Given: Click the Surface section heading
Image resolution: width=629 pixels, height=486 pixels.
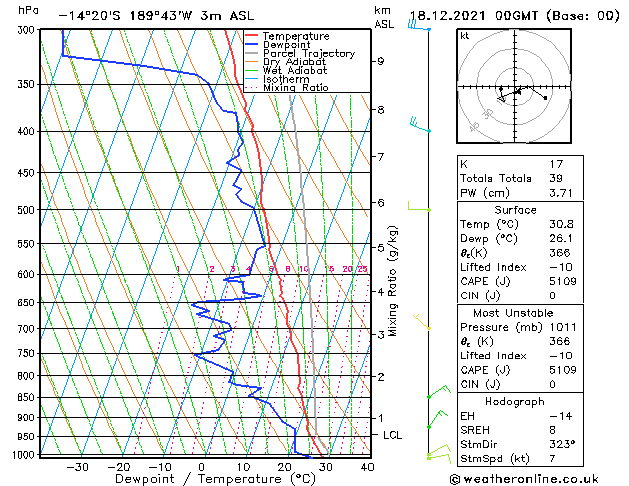Looking at the screenshot, I should click(x=515, y=210).
